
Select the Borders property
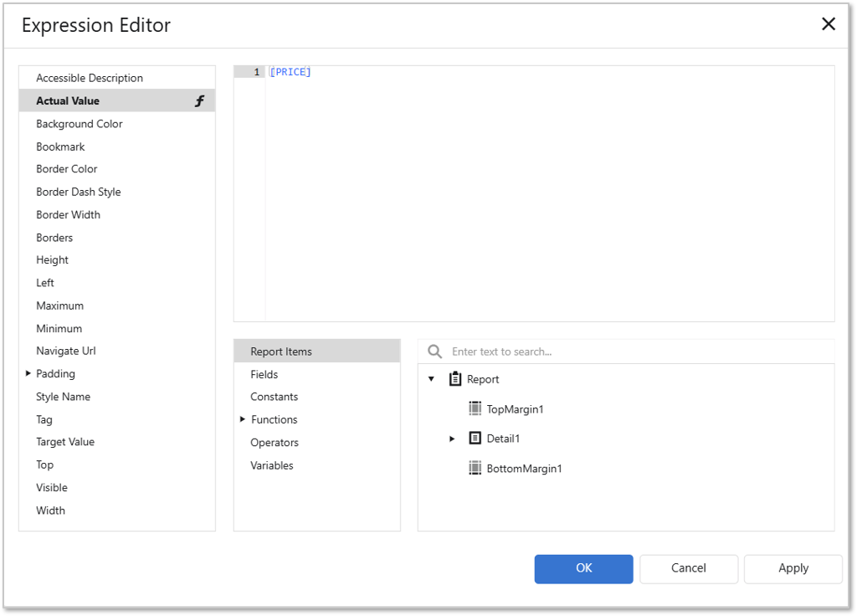[117, 237]
